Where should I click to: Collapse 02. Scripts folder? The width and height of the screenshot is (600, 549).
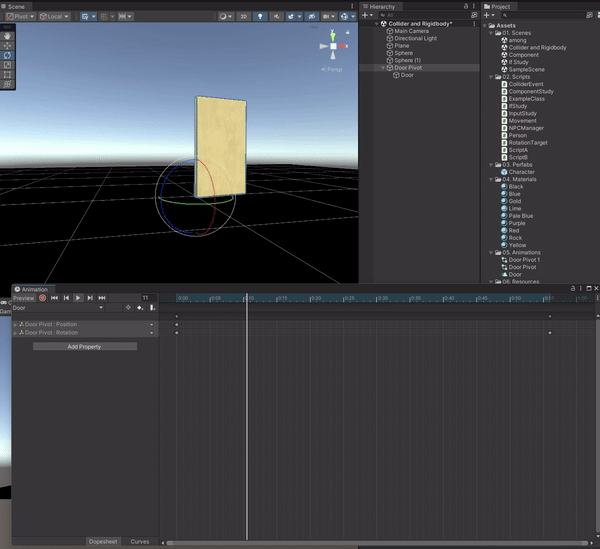[x=491, y=77]
